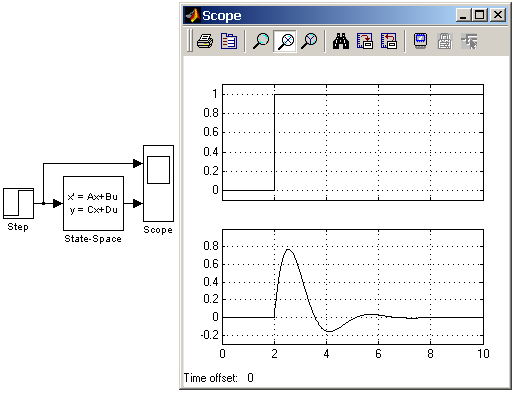
Task: Toggle the Floating scope icon
Action: click(x=421, y=41)
